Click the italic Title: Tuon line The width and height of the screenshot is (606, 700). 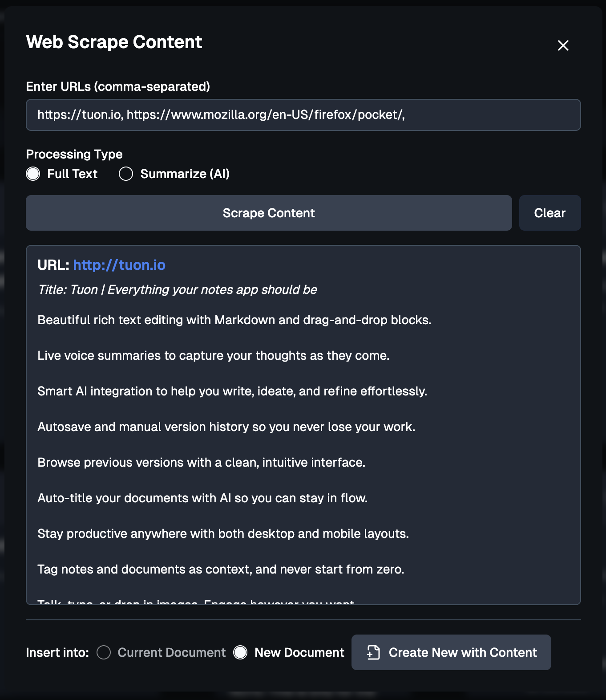(x=177, y=290)
